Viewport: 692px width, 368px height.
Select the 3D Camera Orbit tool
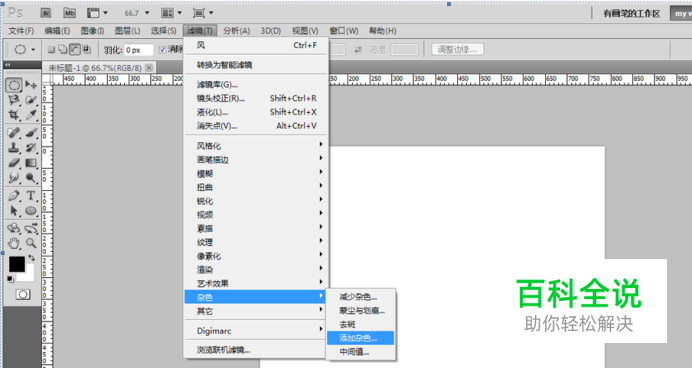(x=31, y=228)
